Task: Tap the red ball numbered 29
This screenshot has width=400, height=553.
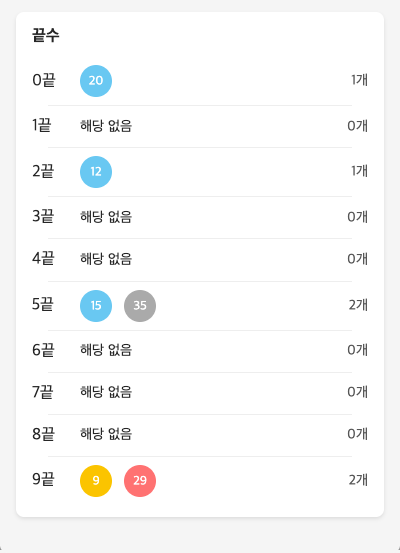Action: pyautogui.click(x=140, y=481)
